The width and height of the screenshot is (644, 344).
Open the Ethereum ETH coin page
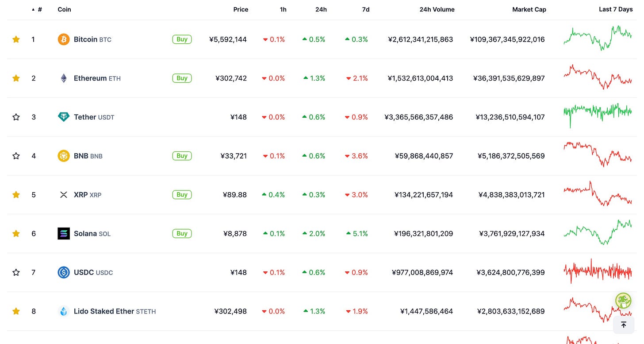tap(97, 78)
